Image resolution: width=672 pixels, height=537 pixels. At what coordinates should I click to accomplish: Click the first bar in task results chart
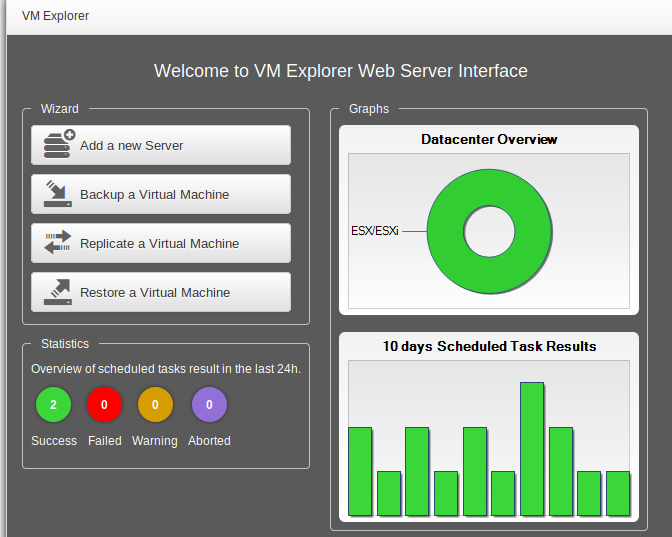tap(360, 471)
